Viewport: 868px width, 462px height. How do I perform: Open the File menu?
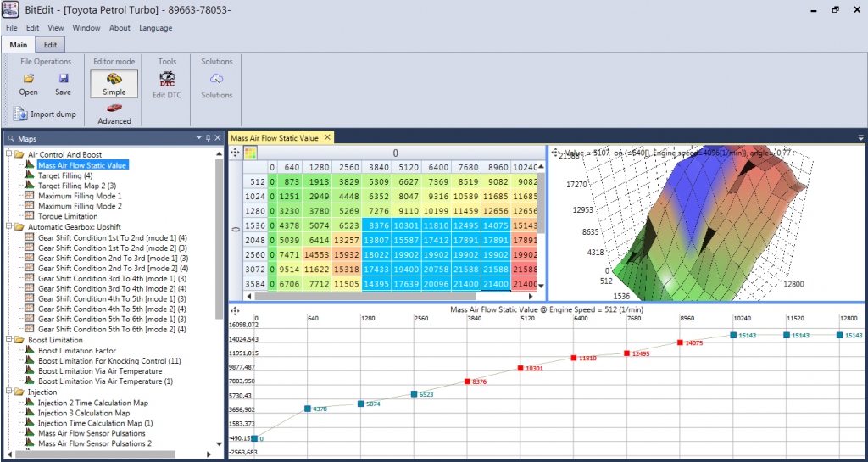(x=12, y=28)
